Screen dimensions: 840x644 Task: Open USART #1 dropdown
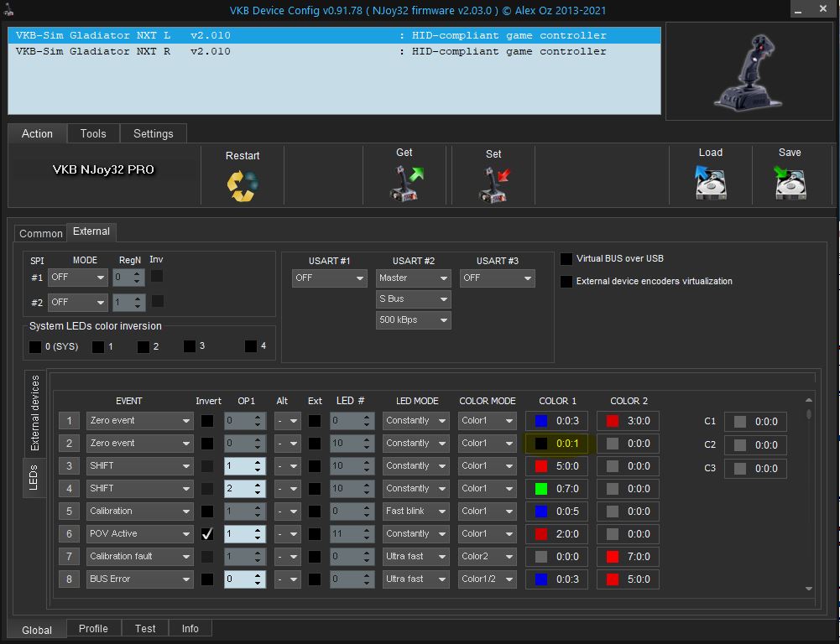tap(330, 278)
